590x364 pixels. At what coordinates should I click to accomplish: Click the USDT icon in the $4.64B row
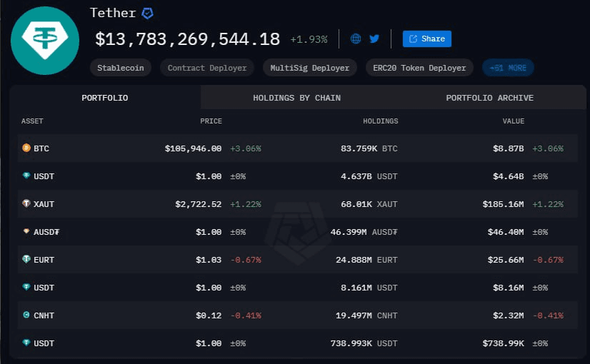tap(26, 176)
